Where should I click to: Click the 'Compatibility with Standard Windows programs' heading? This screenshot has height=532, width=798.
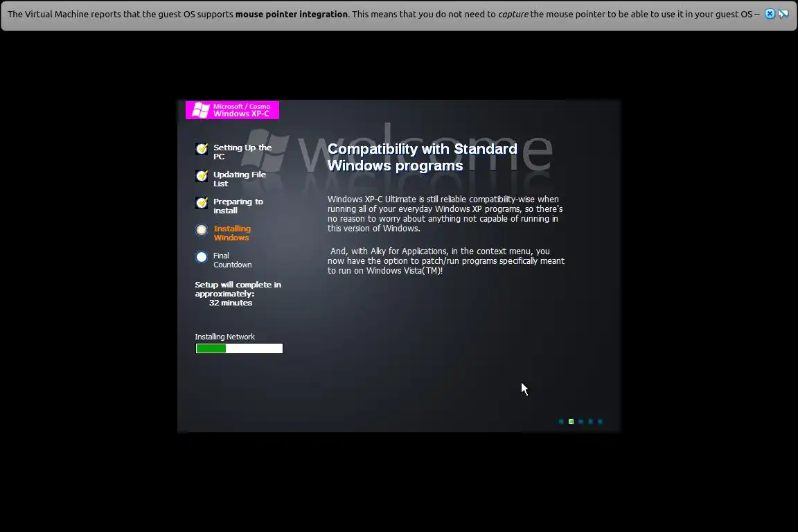(422, 157)
